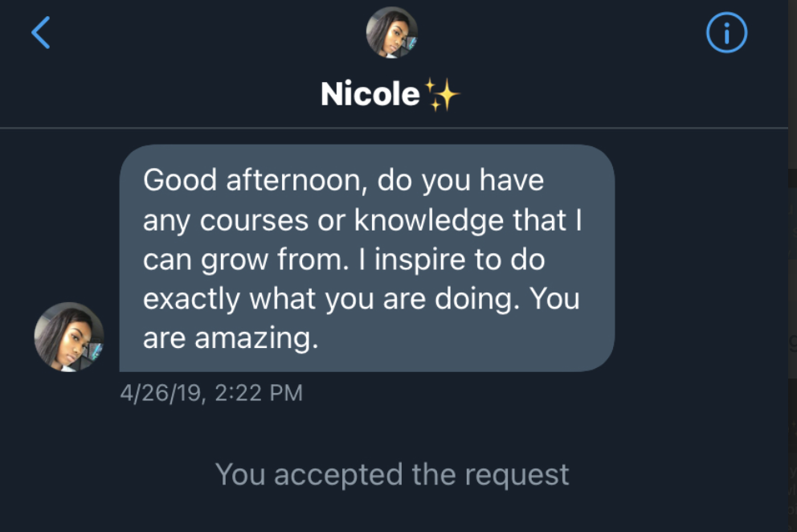Screen dimensions: 797x532
Task: Click the sparkles emoji beside Nicole's name
Action: point(443,96)
